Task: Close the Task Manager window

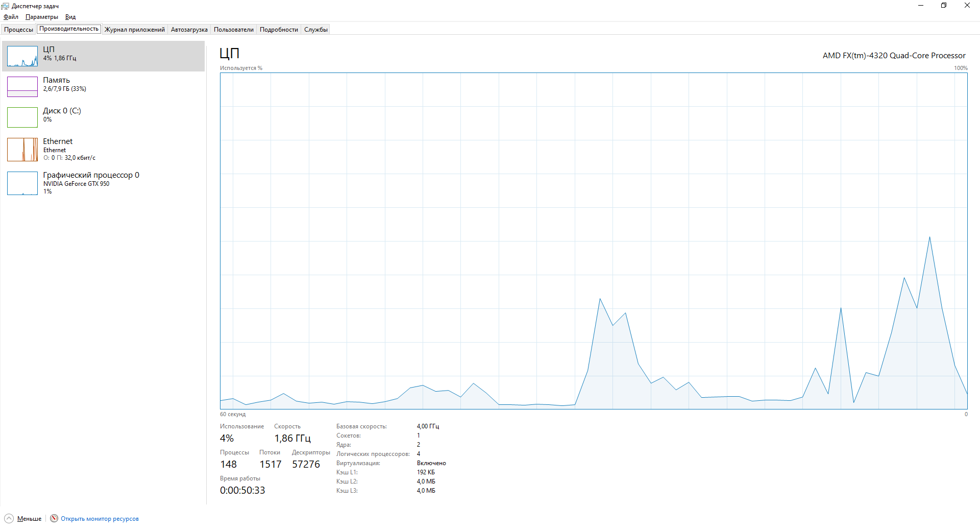Action: point(967,6)
